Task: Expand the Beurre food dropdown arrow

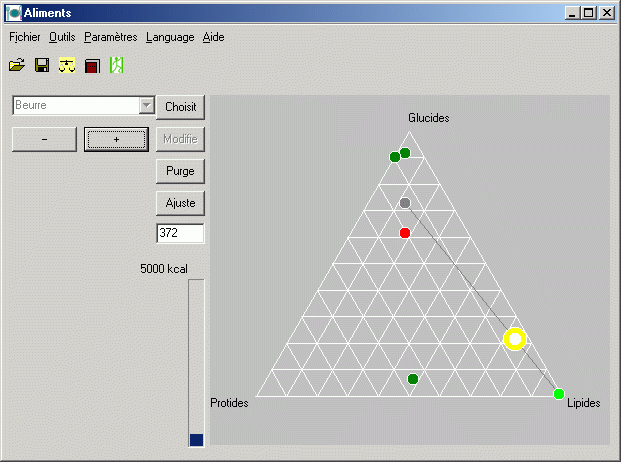Action: pyautogui.click(x=146, y=106)
